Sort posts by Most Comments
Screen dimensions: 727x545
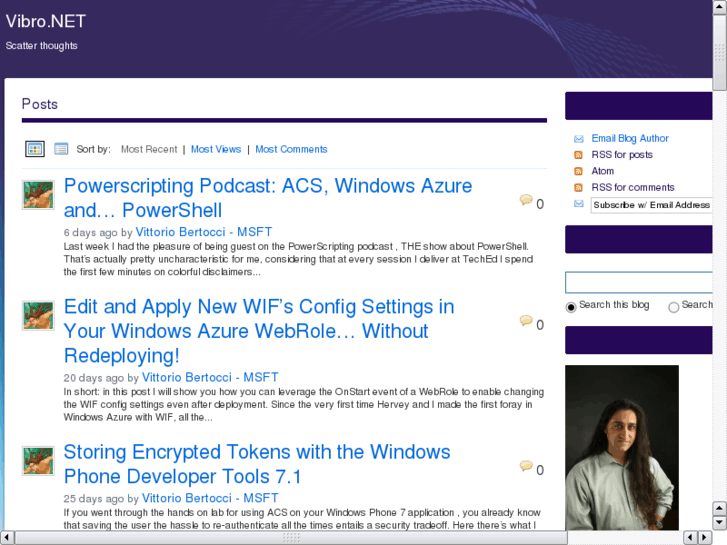[x=291, y=149]
